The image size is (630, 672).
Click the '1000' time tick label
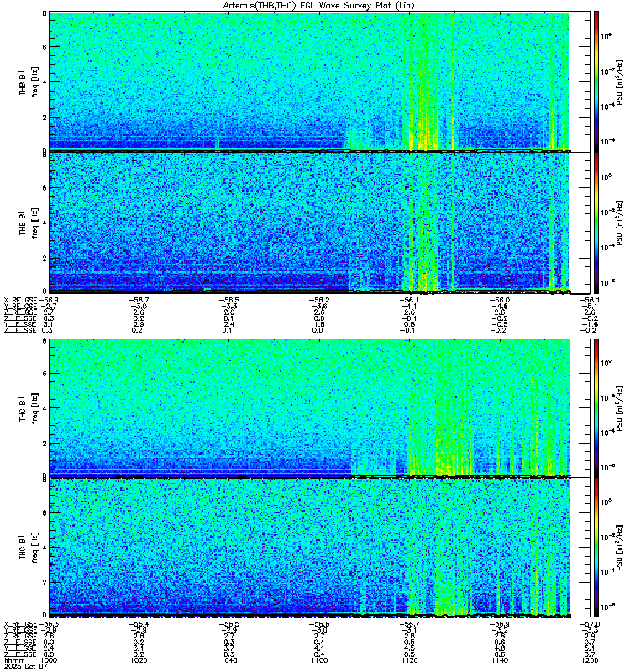click(x=48, y=660)
